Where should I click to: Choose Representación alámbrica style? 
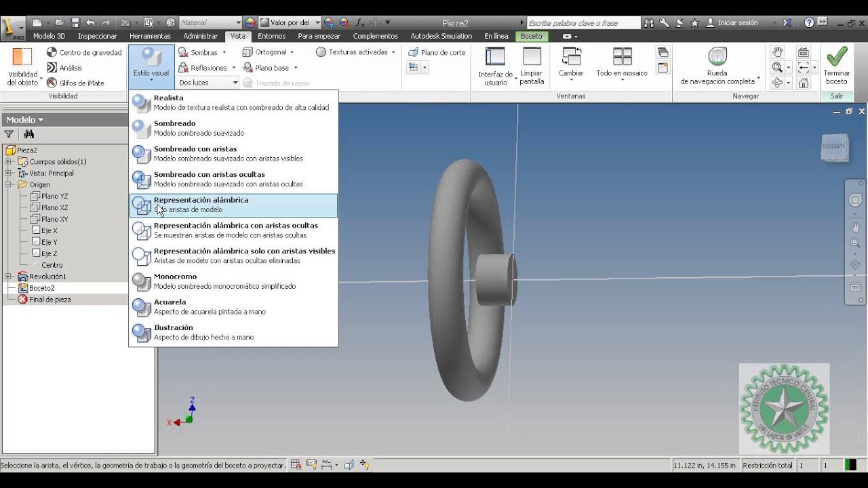(x=233, y=205)
